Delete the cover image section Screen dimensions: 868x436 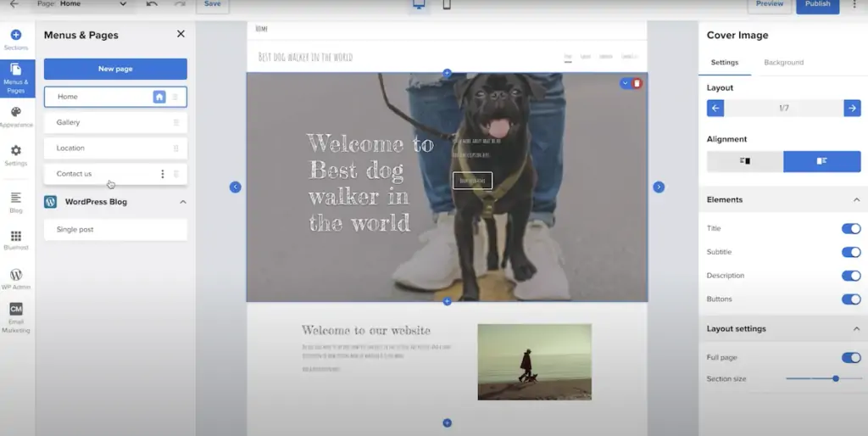click(x=637, y=83)
